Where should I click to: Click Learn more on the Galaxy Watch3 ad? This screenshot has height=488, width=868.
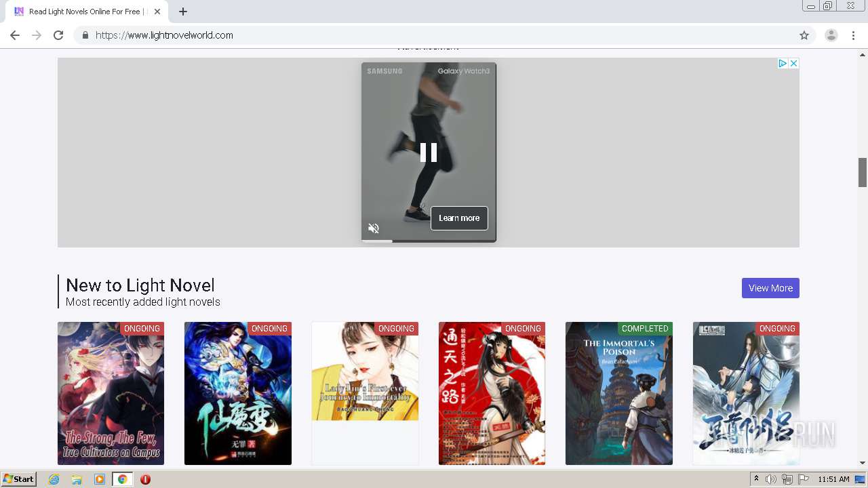pyautogui.click(x=459, y=218)
